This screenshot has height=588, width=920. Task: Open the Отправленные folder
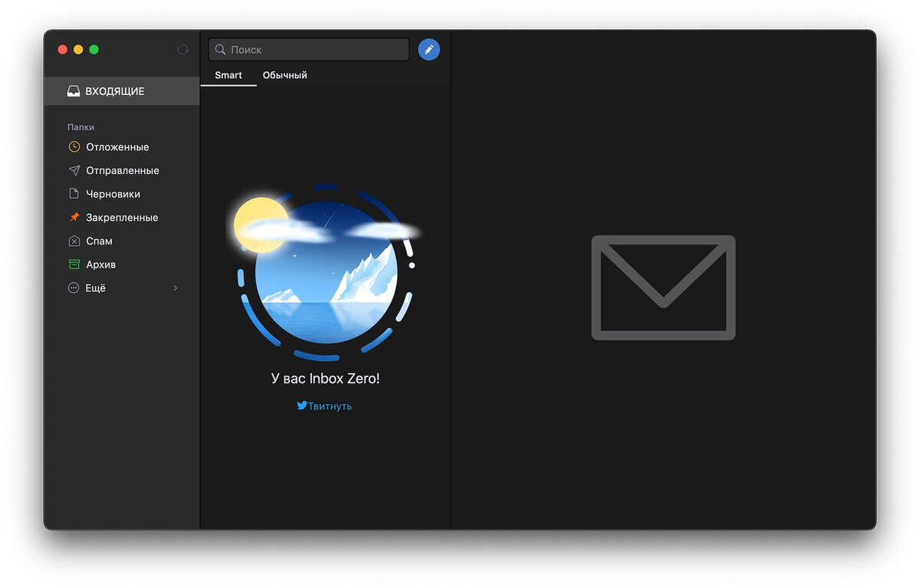(x=122, y=170)
